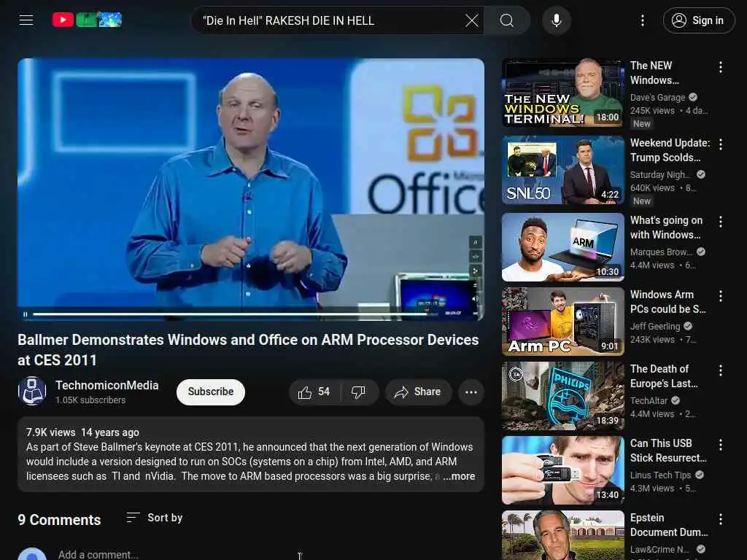
Task: Open options for Can This USB video
Action: click(x=721, y=445)
